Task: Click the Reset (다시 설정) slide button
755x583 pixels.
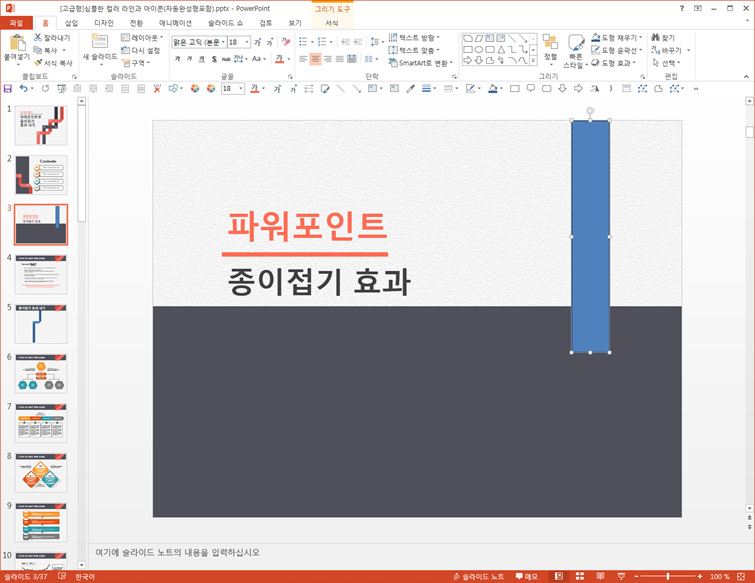Action: pyautogui.click(x=140, y=50)
